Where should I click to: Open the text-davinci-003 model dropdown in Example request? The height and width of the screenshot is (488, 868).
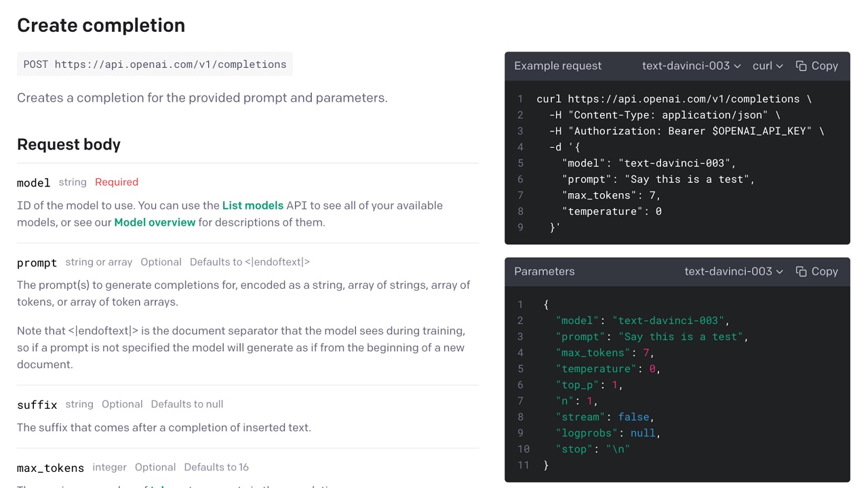click(691, 66)
